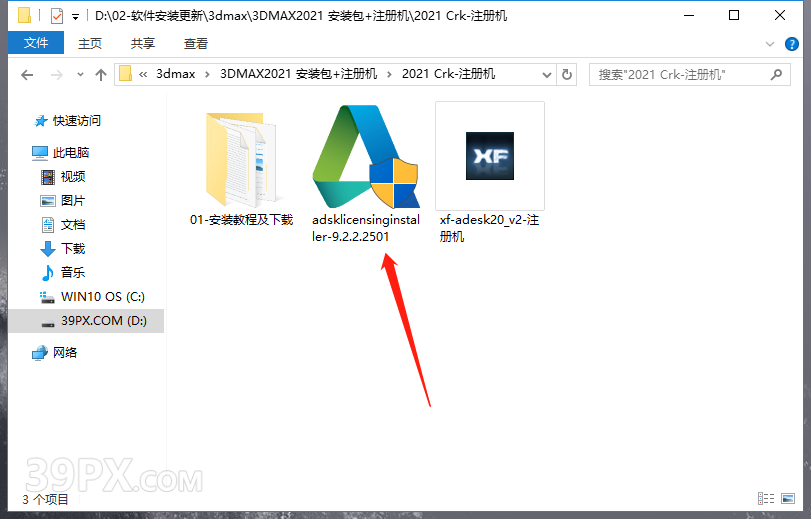Open the 文件 menu tab

[x=36, y=42]
